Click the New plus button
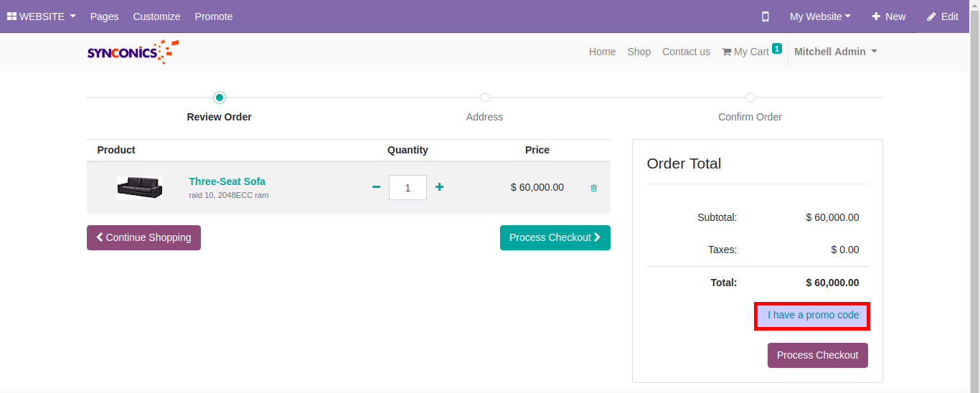980x393 pixels. coord(888,16)
